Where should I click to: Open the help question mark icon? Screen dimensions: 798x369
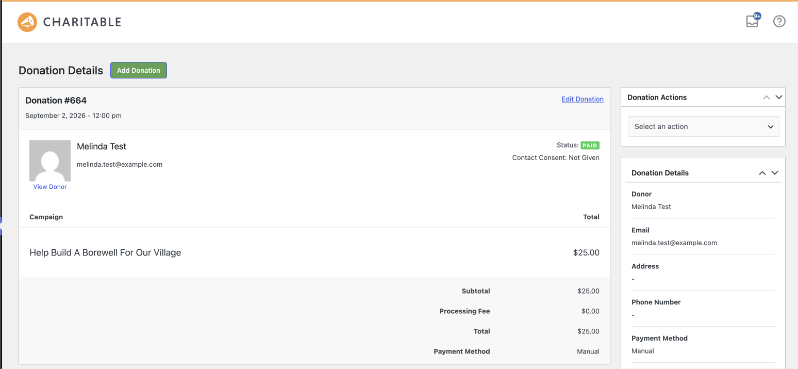(779, 21)
